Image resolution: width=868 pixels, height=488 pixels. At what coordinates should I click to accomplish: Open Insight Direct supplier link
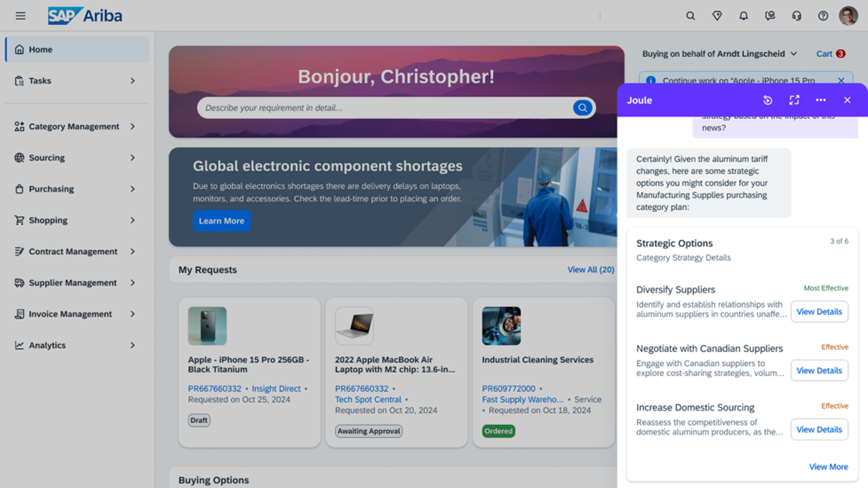click(276, 389)
